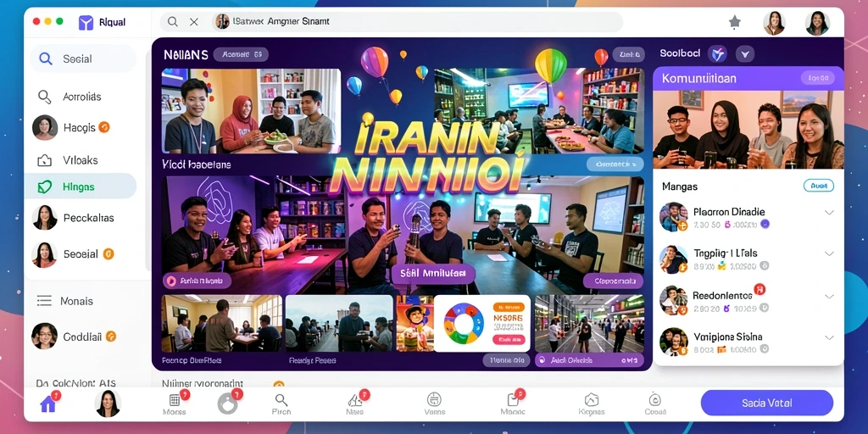The height and width of the screenshot is (434, 868).
Task: Click the purple bird icon next to Soolbocl
Action: point(717,53)
